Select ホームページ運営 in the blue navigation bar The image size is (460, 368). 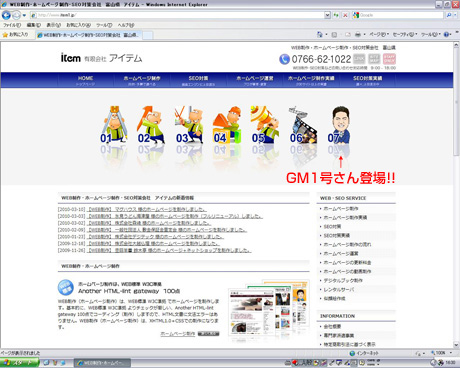(255, 80)
